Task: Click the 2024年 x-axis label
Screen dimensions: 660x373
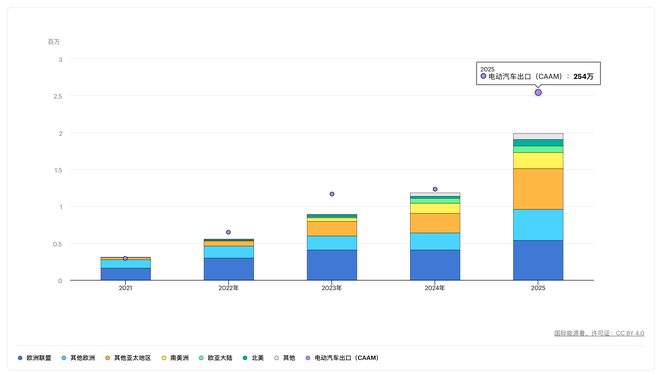Action: click(435, 288)
